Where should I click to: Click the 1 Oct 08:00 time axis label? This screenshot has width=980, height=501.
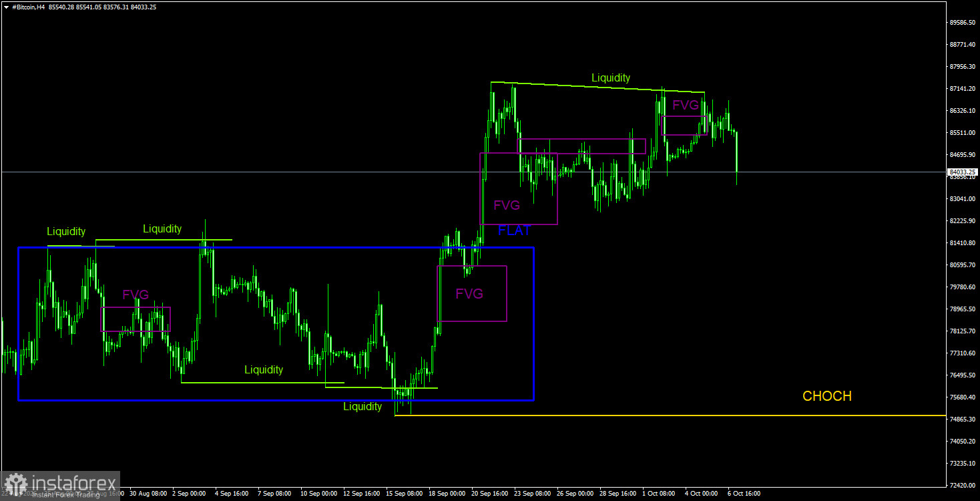point(659,494)
